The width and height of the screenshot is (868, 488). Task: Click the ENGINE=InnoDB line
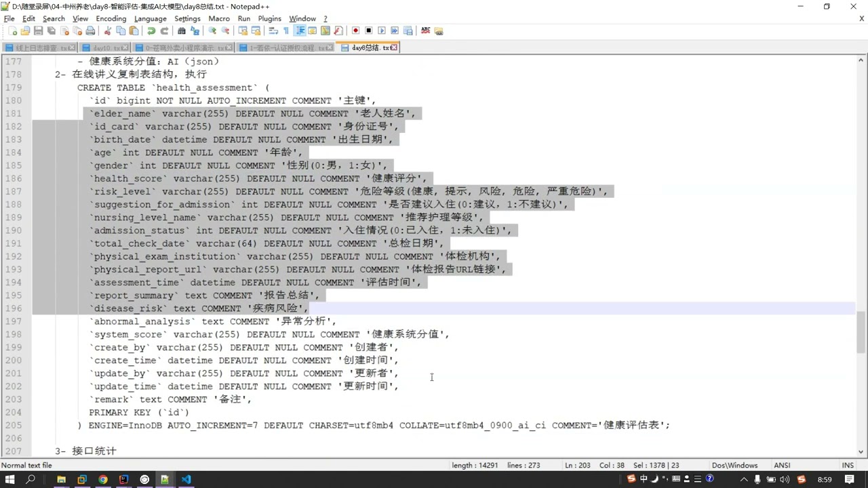[374, 425]
